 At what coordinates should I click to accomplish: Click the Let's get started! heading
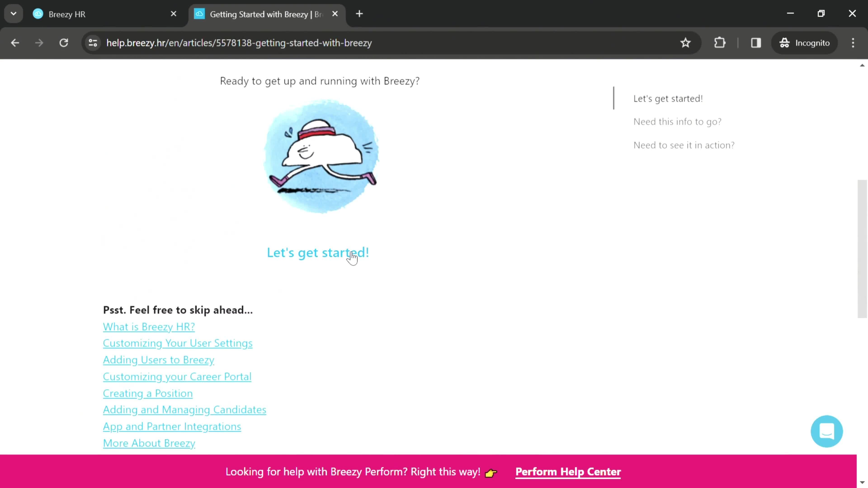click(318, 253)
